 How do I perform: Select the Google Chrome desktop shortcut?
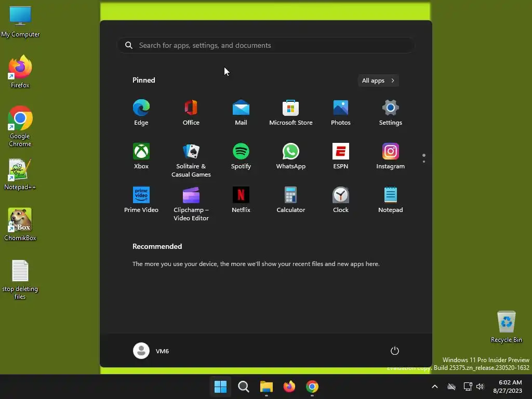coord(20,126)
